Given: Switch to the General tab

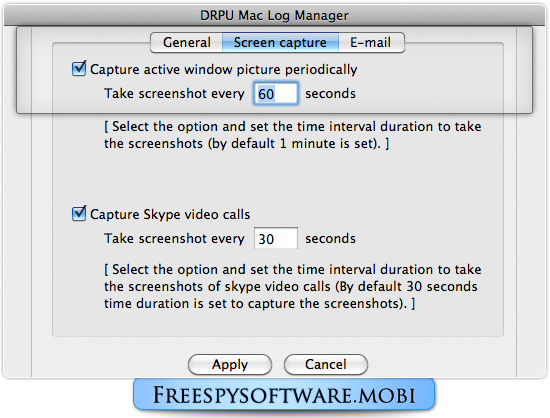Looking at the screenshot, I should (187, 43).
